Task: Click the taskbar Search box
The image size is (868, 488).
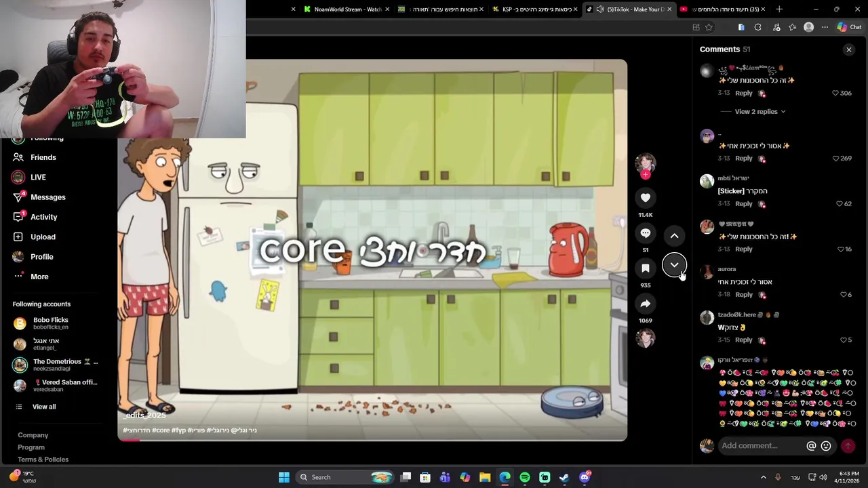Action: (346, 477)
